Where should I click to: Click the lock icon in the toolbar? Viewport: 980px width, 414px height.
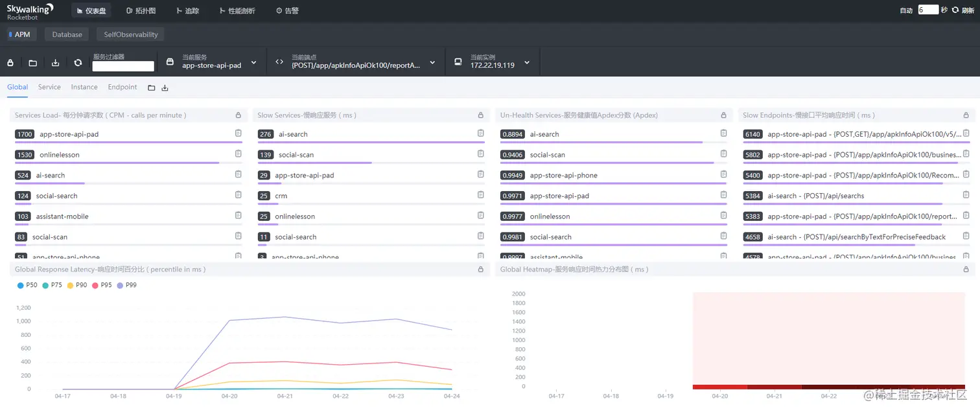(x=10, y=63)
